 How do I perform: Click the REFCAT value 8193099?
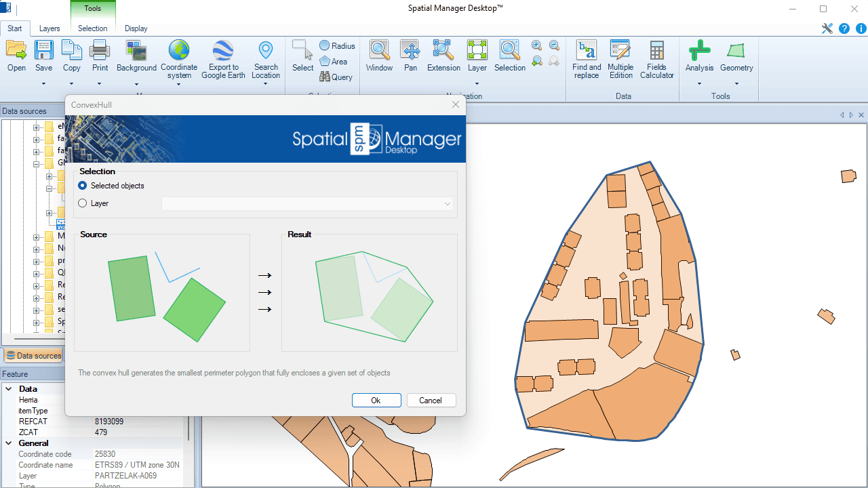click(109, 422)
